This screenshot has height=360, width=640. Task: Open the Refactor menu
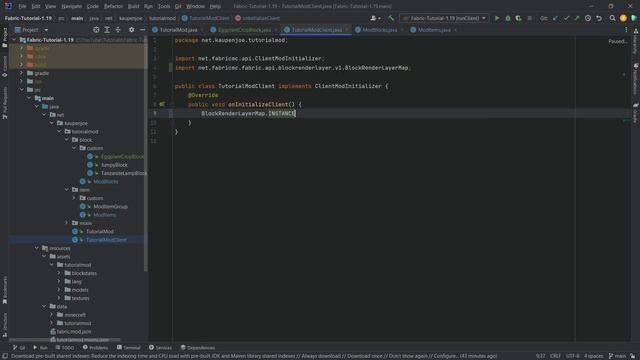[113, 6]
